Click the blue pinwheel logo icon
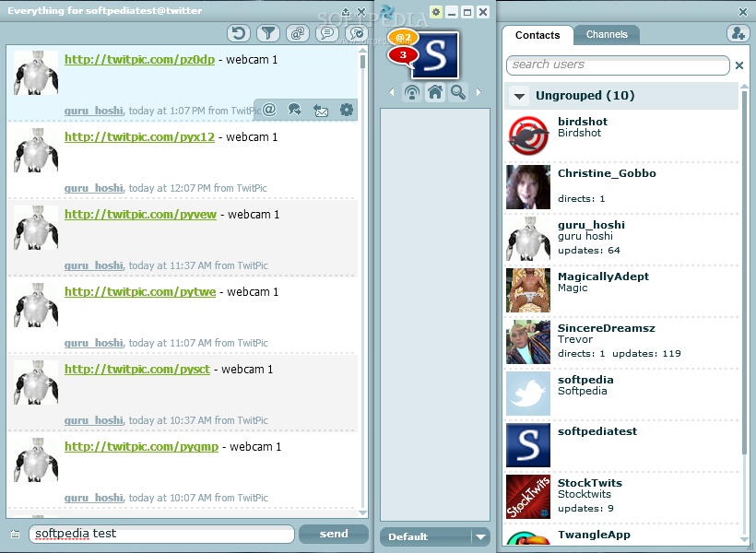 coord(387,12)
